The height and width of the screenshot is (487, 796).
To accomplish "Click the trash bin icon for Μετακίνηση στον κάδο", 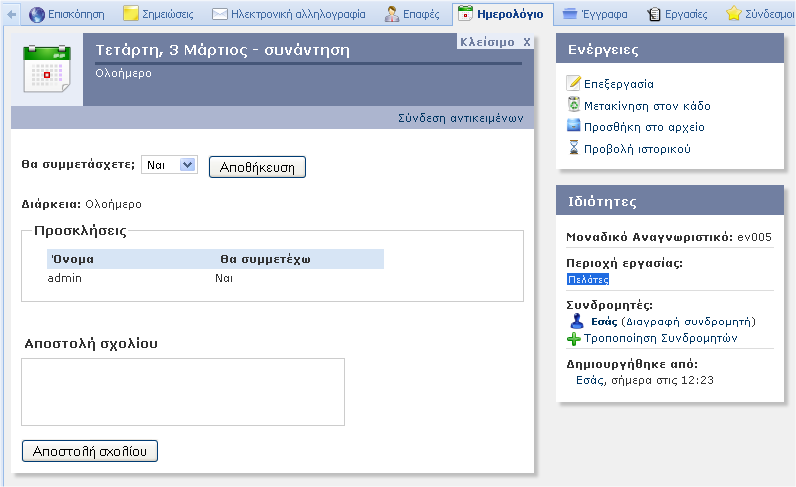I will [x=573, y=105].
